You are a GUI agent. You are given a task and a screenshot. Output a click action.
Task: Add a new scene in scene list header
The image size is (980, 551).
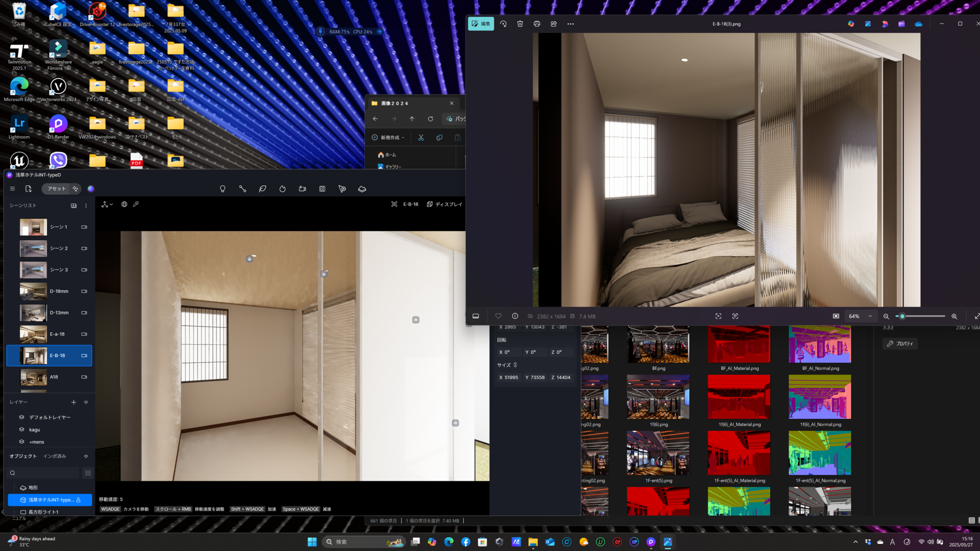point(73,206)
